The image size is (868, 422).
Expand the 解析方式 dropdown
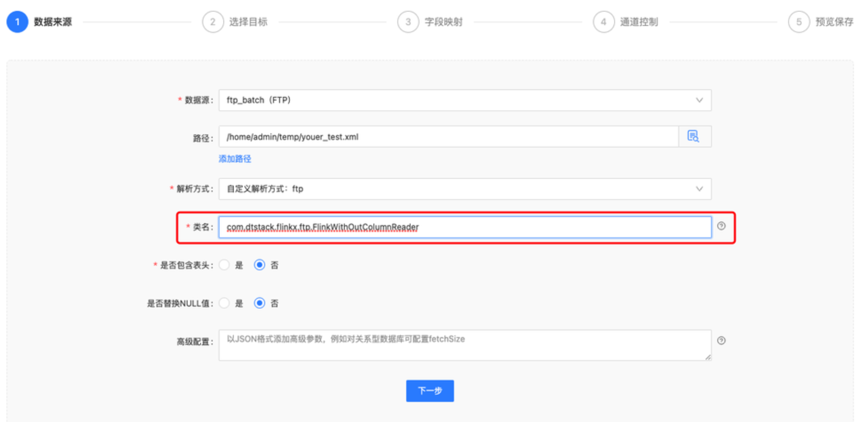(x=465, y=189)
